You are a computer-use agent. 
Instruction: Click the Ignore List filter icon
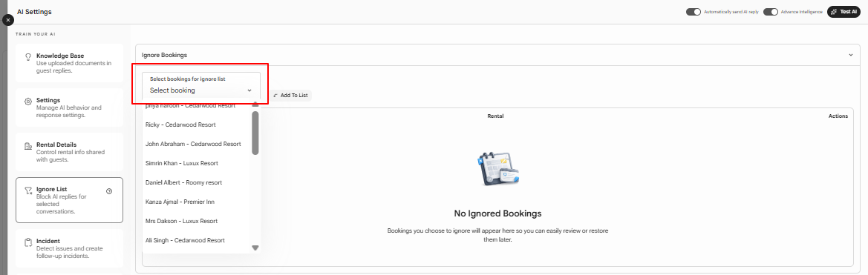28,190
